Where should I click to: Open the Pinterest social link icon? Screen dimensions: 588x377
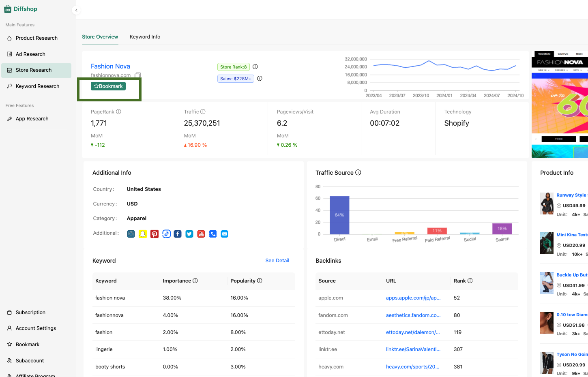point(155,234)
